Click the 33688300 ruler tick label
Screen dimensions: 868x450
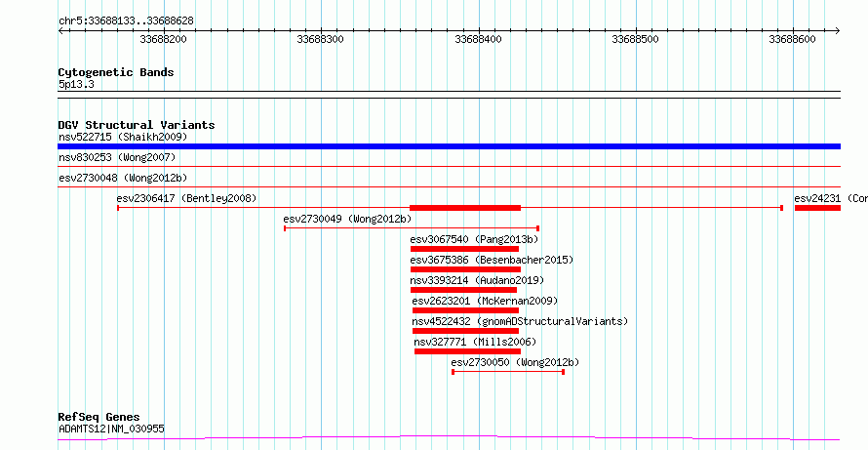point(321,39)
